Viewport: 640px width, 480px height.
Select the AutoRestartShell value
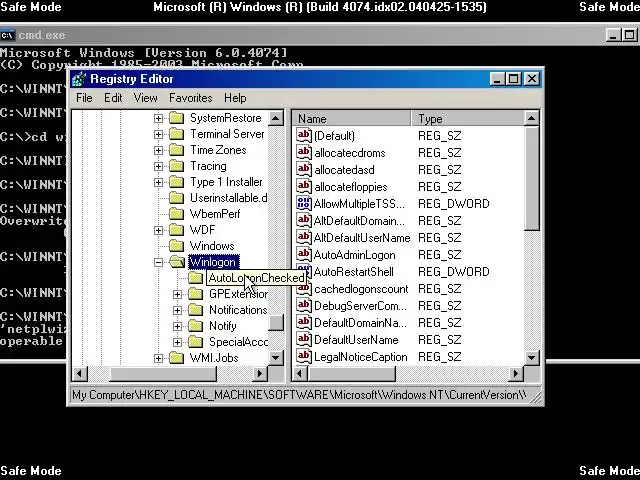[x=353, y=272]
